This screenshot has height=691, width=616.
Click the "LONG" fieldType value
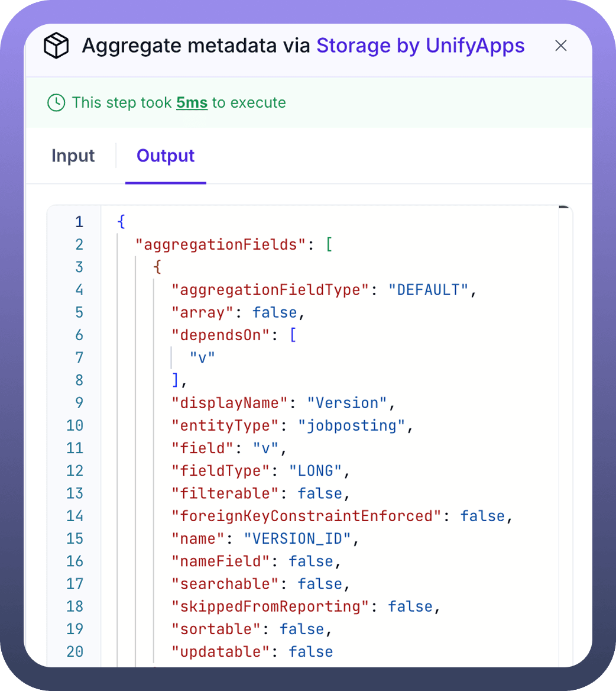(315, 470)
